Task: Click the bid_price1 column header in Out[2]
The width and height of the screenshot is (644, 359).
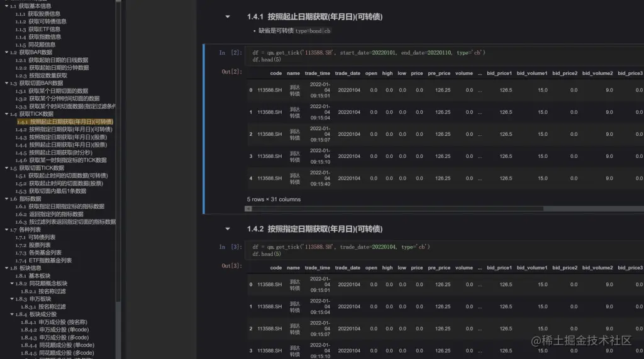Action: click(x=499, y=73)
